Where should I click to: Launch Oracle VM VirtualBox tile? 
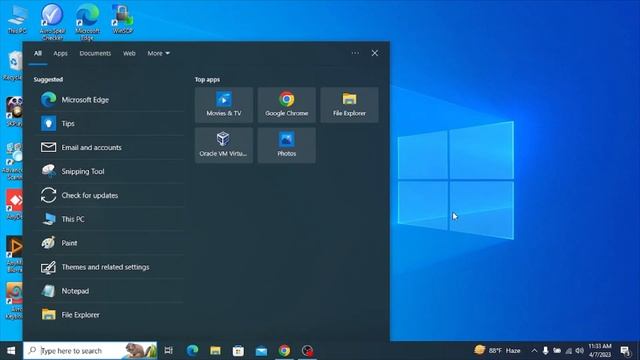[224, 145]
